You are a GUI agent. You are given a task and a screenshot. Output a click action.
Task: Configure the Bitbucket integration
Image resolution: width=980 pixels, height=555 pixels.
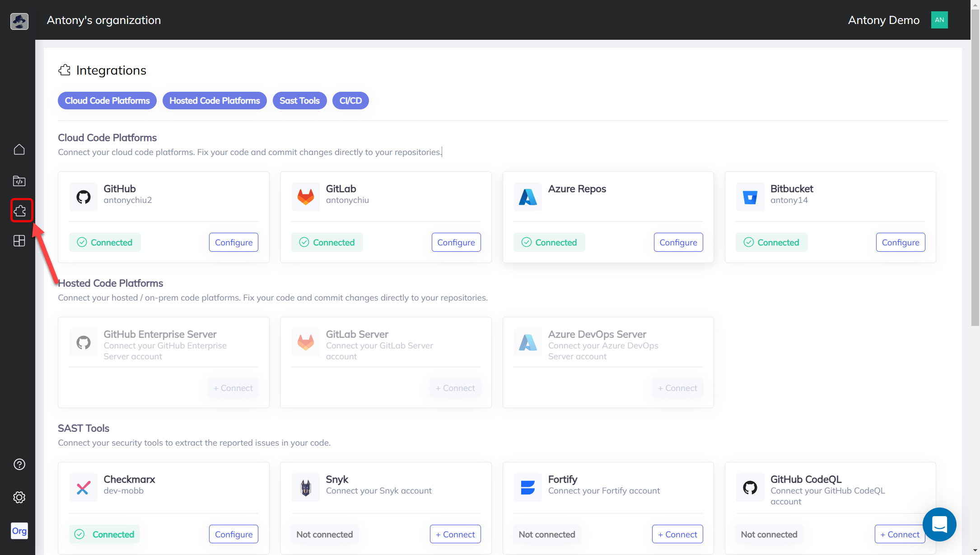(900, 242)
